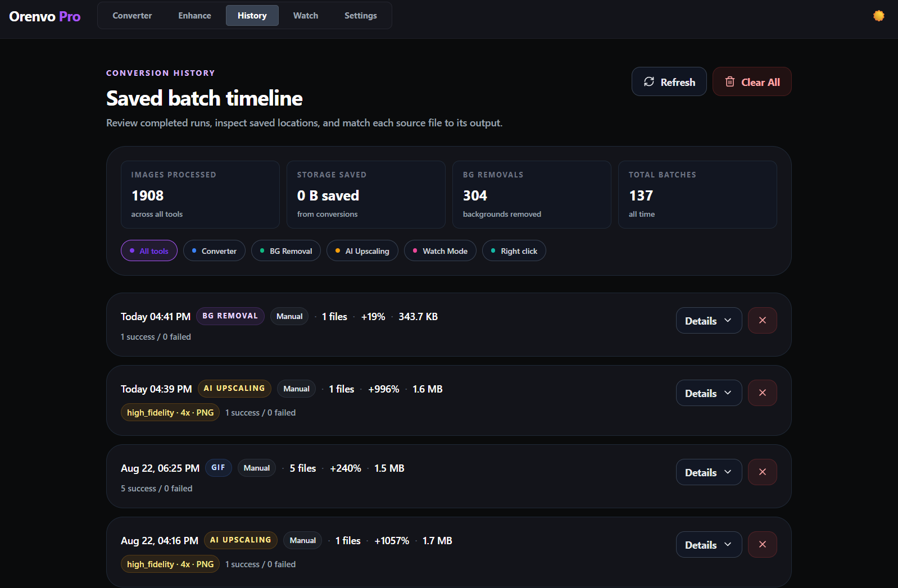The height and width of the screenshot is (588, 898).
Task: Click the Images Processed stat card
Action: pos(200,194)
